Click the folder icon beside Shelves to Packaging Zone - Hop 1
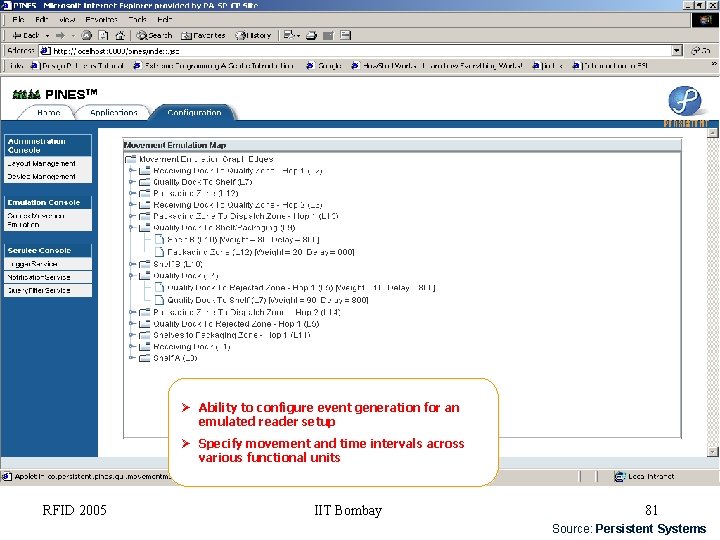This screenshot has height=540, width=720. click(145, 335)
